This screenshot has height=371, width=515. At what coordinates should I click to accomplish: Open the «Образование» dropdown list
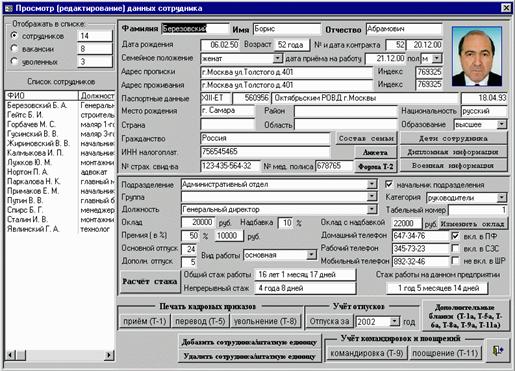[x=502, y=125]
